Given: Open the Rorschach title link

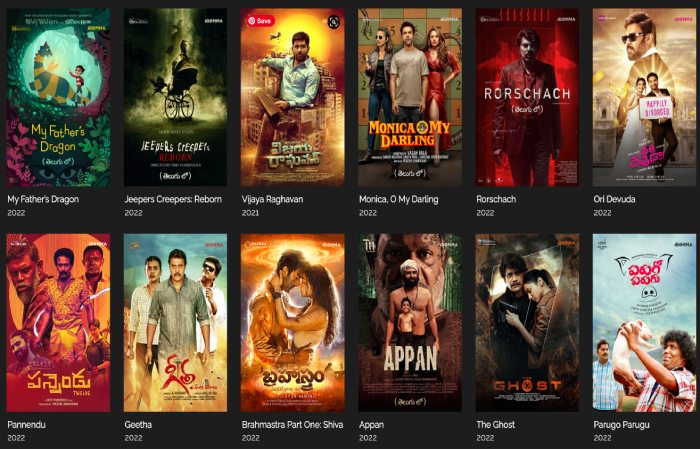Looking at the screenshot, I should click(x=496, y=200).
